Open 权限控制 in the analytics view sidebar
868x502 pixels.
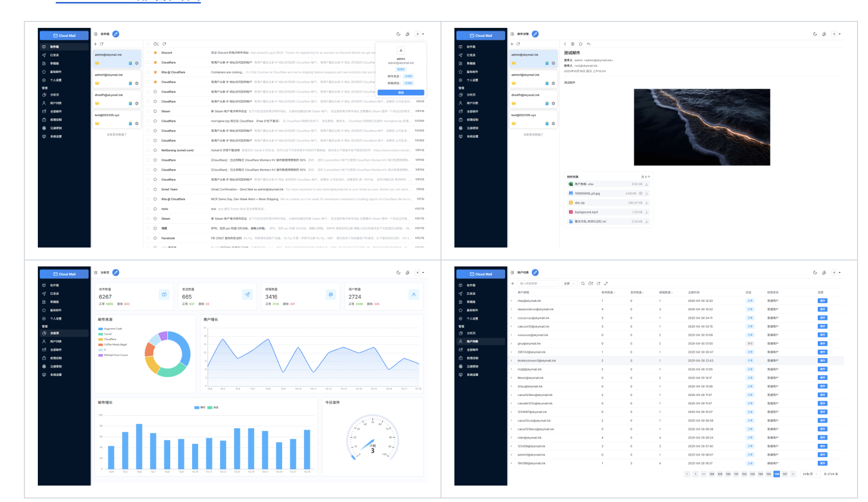click(x=64, y=358)
